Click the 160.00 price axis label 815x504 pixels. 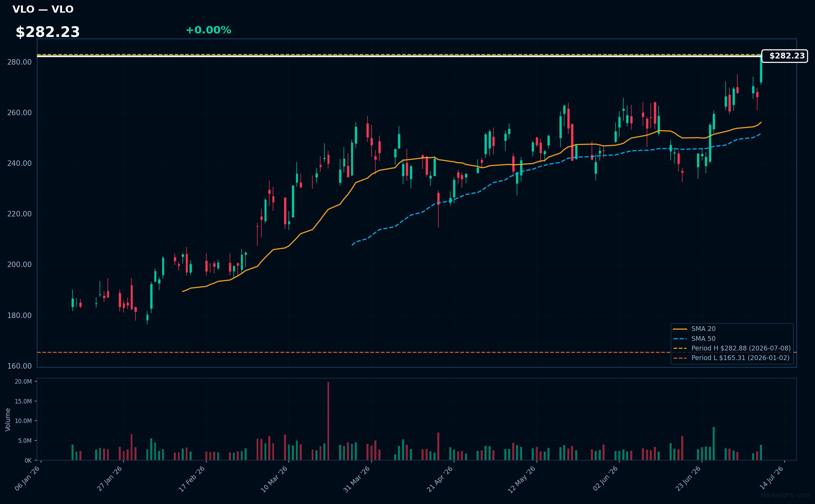[20, 366]
